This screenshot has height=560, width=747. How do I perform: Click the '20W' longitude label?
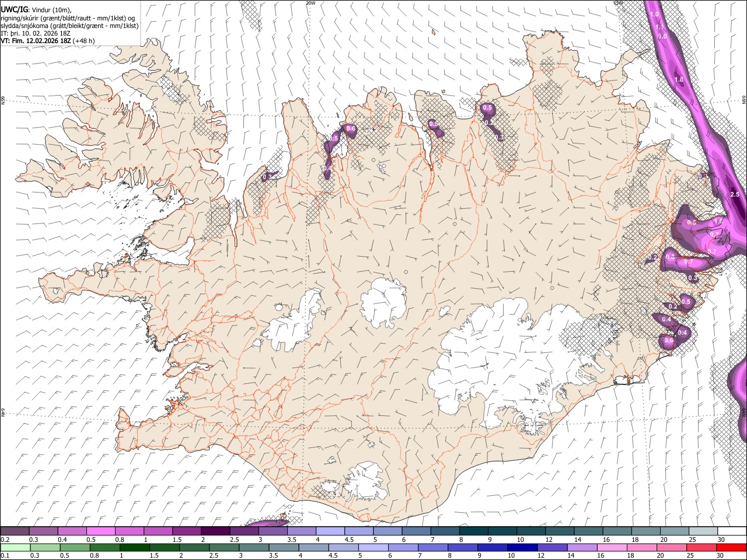[x=310, y=3]
